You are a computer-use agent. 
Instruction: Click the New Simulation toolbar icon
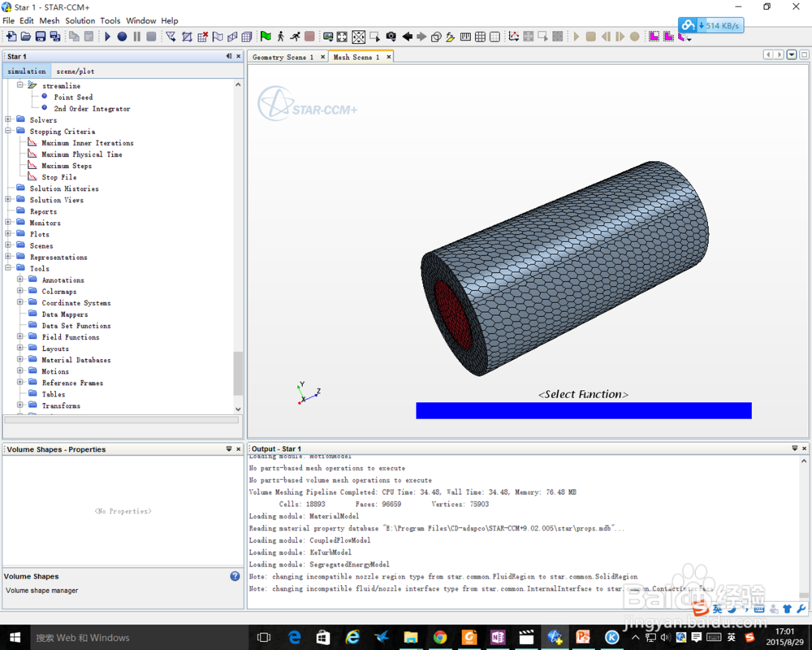(x=11, y=37)
